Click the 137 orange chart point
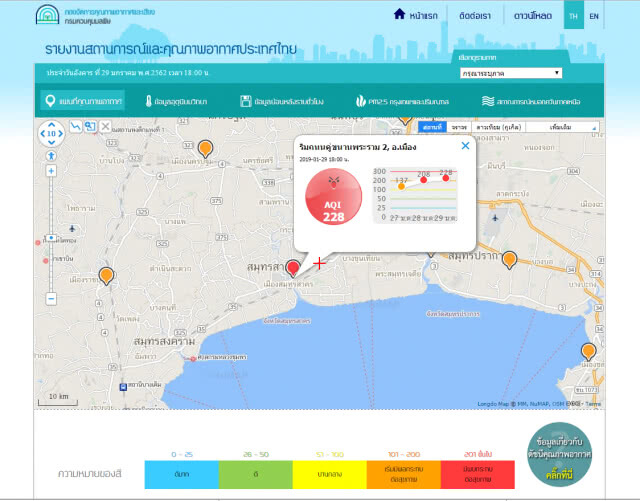The width and height of the screenshot is (640, 501). click(402, 186)
